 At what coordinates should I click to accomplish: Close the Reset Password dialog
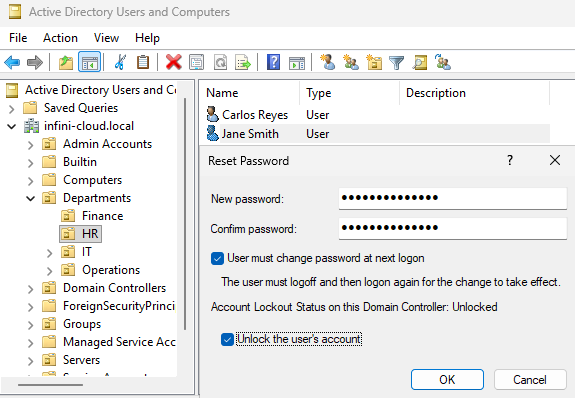click(555, 160)
